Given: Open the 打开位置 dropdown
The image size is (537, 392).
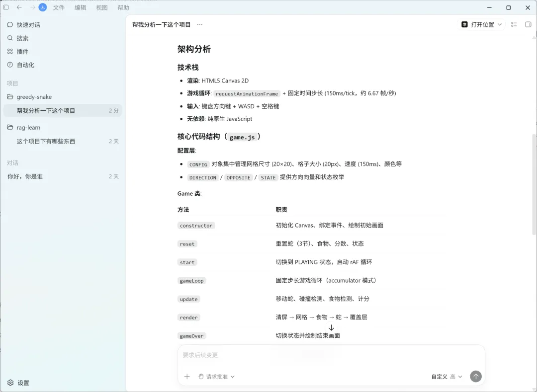Looking at the screenshot, I should pyautogui.click(x=481, y=25).
